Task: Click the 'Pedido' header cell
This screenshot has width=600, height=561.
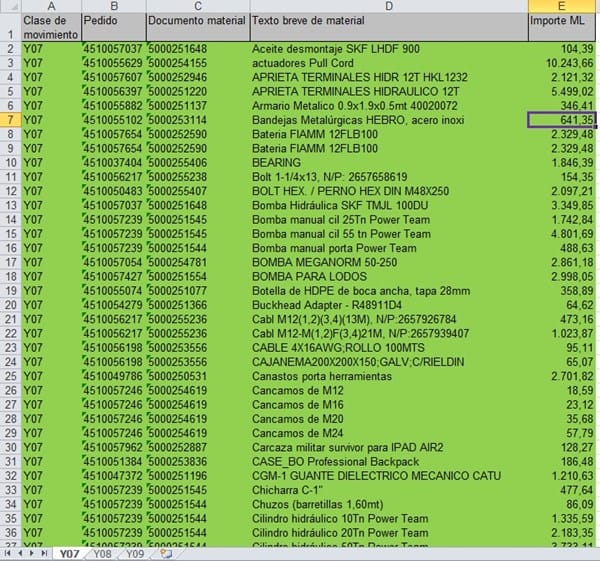Action: 114,27
